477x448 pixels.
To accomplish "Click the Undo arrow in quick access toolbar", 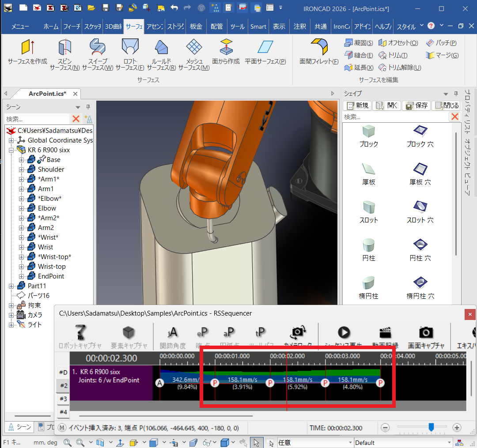I will (174, 8).
